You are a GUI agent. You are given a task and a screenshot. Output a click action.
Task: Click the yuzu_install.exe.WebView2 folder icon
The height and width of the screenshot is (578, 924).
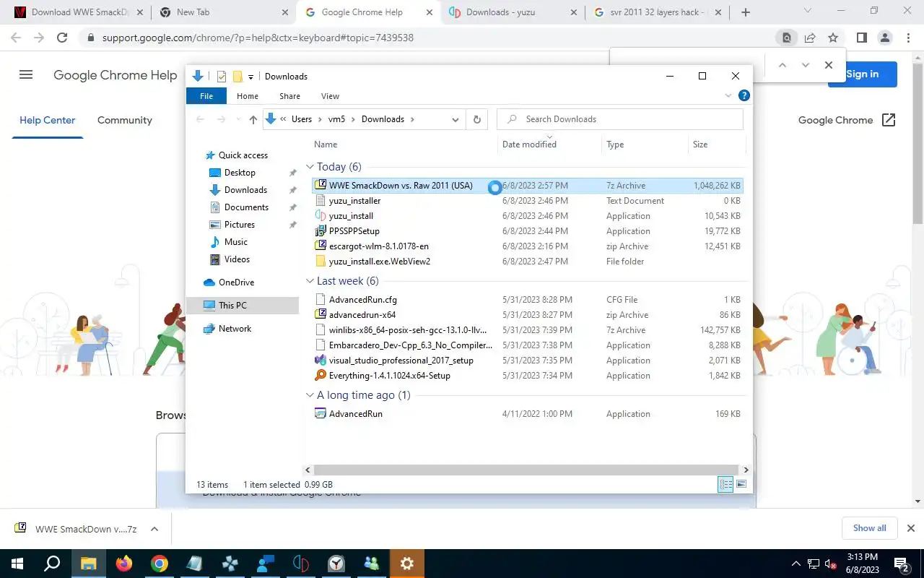click(321, 262)
